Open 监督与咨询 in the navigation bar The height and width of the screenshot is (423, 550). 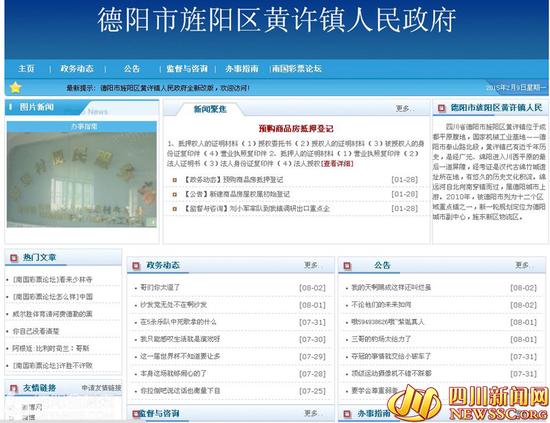(187, 68)
